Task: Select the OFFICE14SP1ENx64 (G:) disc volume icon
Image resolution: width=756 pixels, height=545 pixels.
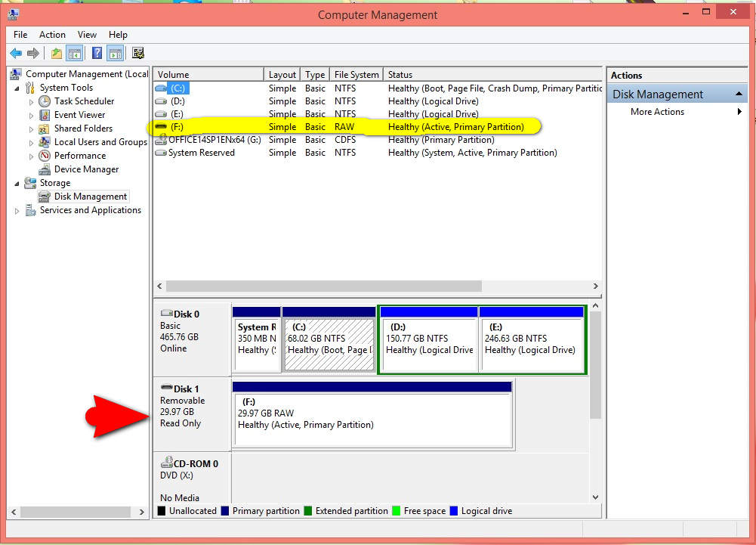Action: pos(160,140)
